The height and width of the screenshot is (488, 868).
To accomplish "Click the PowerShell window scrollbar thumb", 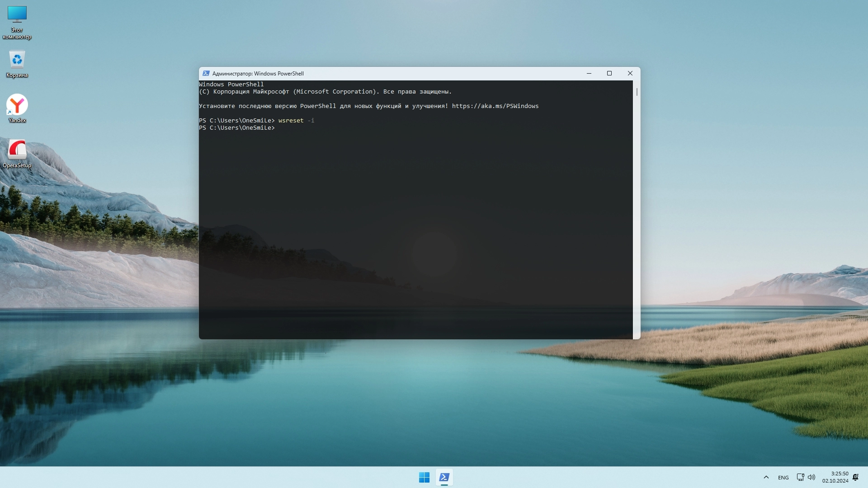I will [x=637, y=92].
